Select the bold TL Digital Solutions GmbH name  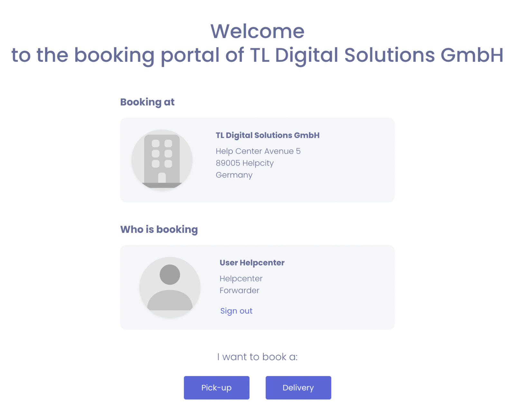tap(267, 135)
